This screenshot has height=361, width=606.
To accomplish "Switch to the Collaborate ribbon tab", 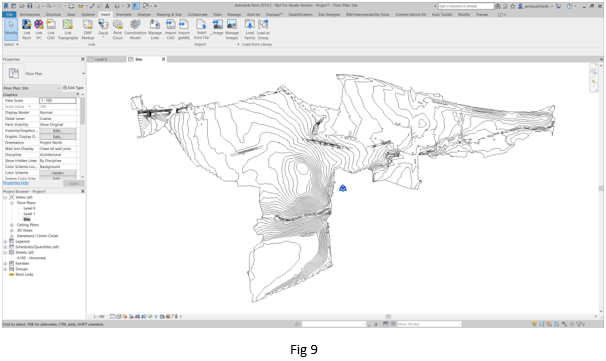I will click(197, 14).
